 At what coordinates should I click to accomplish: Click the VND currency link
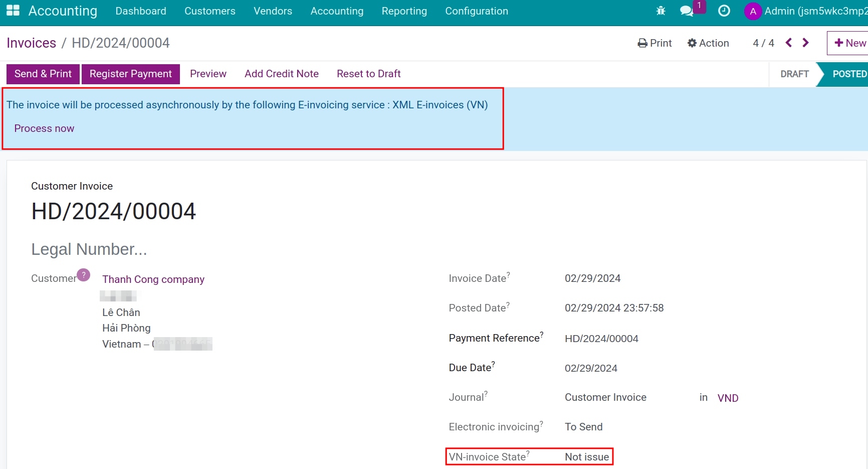728,398
